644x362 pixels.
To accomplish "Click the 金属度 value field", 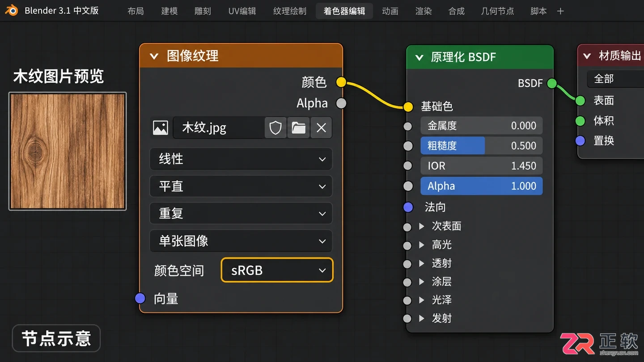I will coord(482,126).
